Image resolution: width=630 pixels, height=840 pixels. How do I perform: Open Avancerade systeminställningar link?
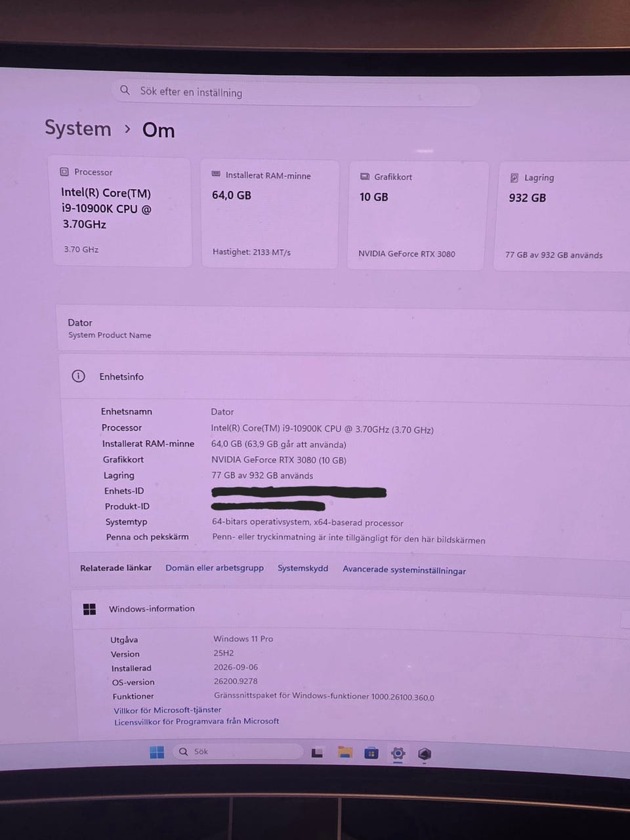click(x=404, y=570)
